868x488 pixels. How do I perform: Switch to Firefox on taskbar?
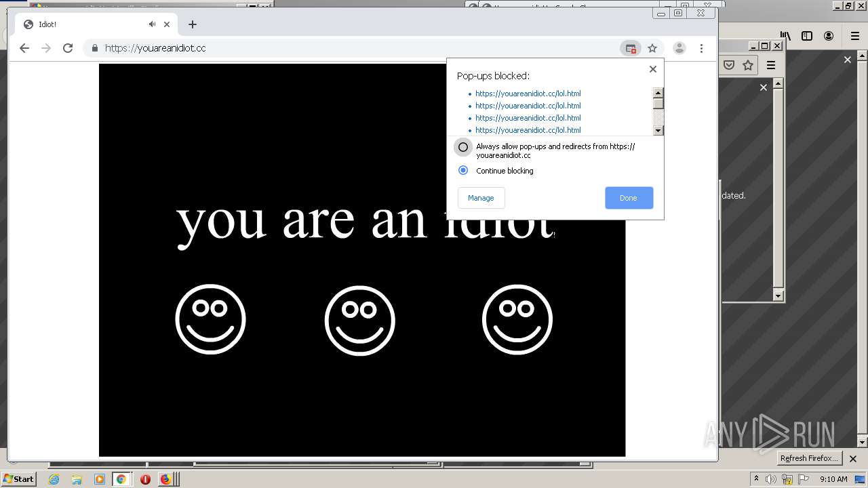pos(166,479)
